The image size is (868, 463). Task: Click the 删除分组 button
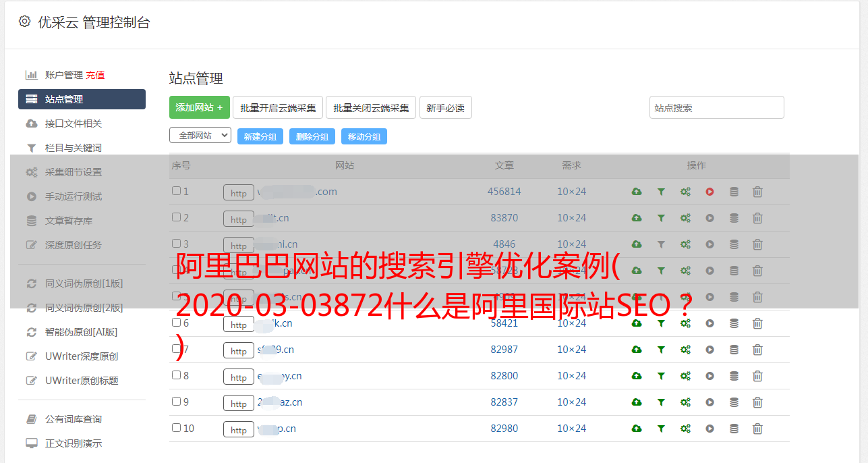(x=312, y=136)
